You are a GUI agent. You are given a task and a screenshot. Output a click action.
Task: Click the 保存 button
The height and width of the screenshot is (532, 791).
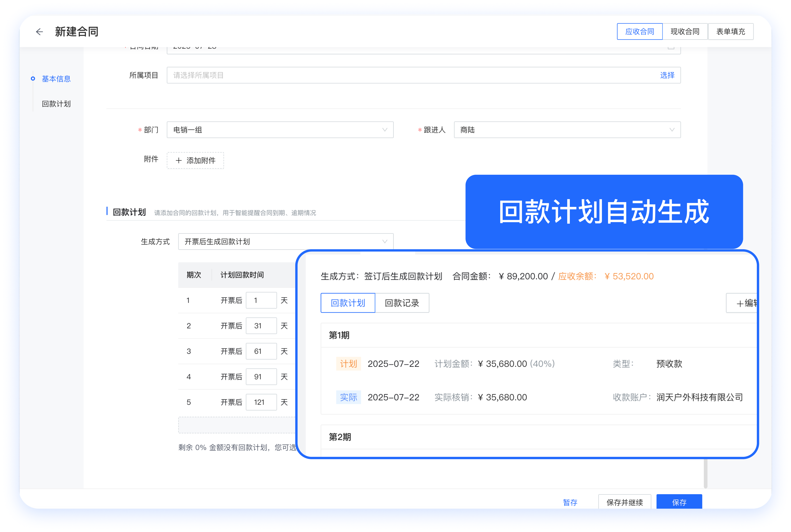coord(679,502)
